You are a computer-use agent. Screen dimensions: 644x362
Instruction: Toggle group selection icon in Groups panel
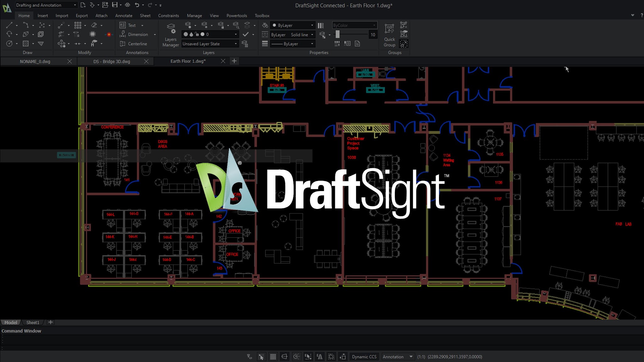tap(403, 44)
